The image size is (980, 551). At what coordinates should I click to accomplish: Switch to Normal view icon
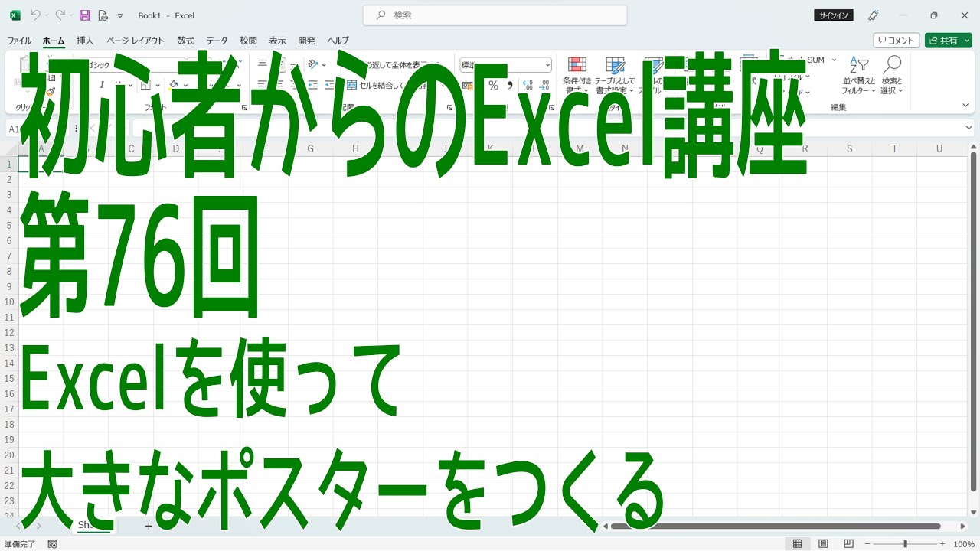point(797,544)
